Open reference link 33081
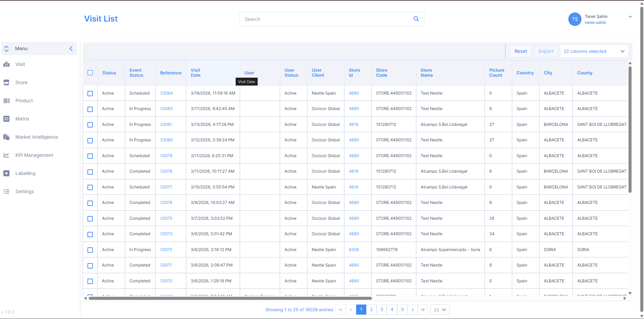644x319 pixels. [166, 125]
